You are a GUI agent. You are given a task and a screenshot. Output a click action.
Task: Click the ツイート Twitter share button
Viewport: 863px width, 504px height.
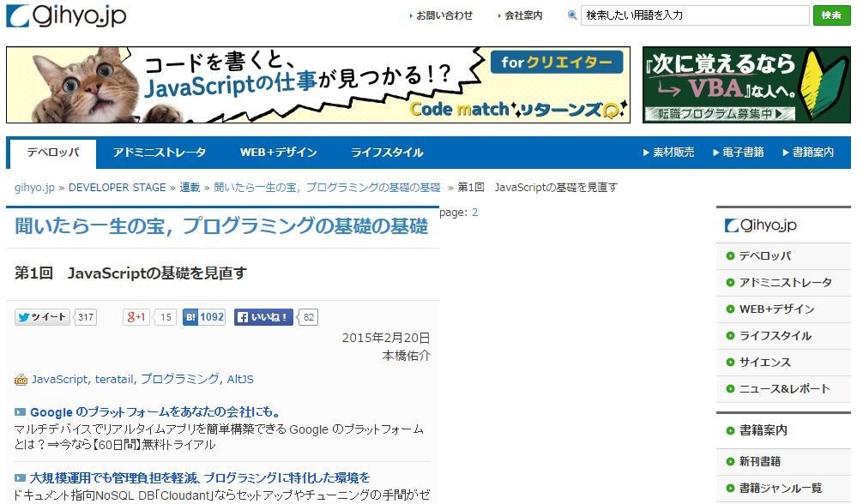point(42,317)
